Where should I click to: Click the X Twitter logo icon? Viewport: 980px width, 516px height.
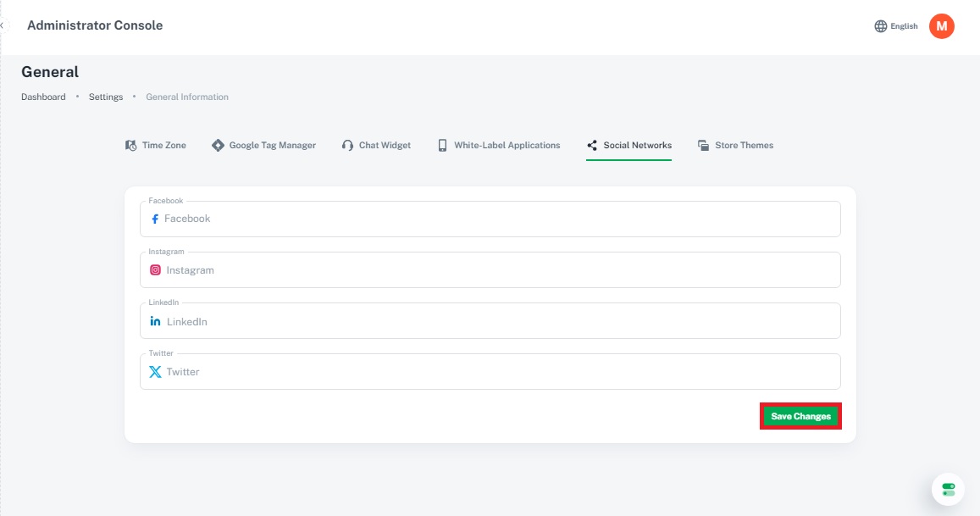point(155,372)
